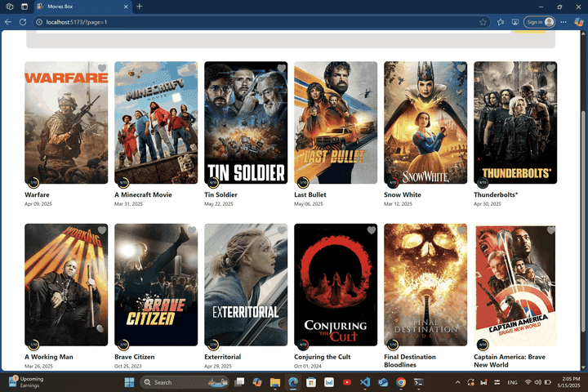Refresh the localhost page
588x392 pixels.
[x=23, y=22]
